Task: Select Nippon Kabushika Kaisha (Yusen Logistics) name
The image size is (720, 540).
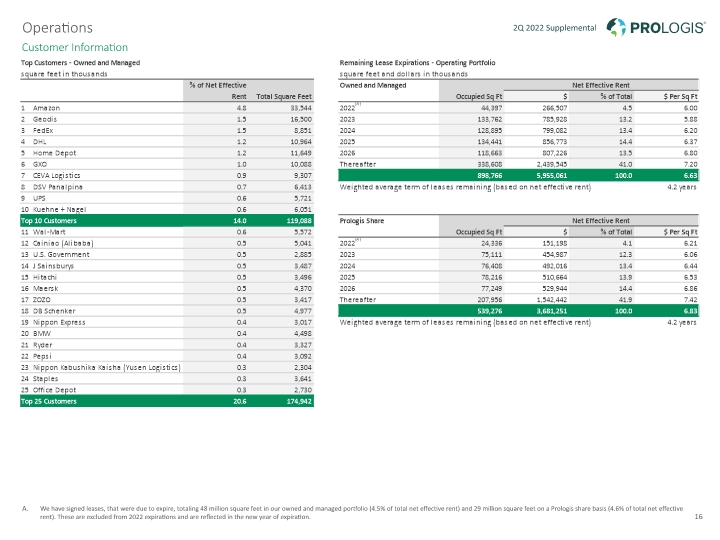Action: pyautogui.click(x=107, y=367)
